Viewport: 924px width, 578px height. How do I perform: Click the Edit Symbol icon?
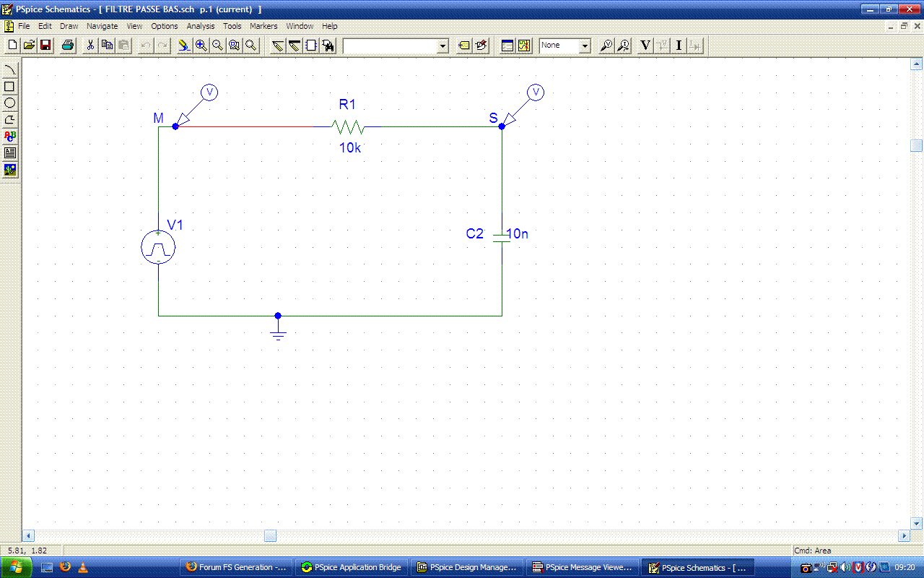[x=481, y=46]
